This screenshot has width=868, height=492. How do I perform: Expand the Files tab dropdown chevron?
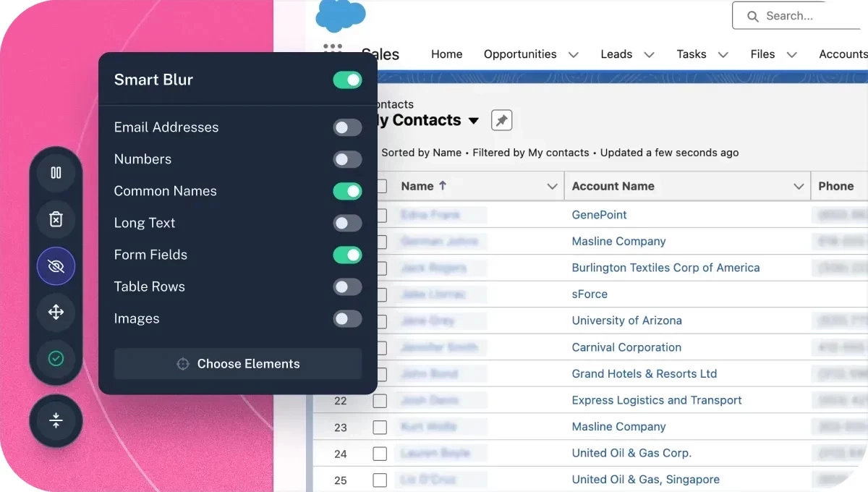(x=791, y=54)
